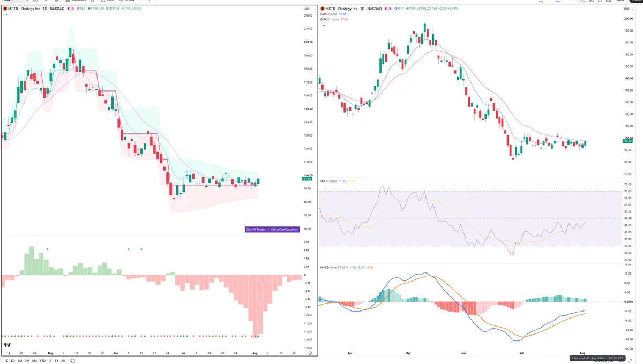Image resolution: width=643 pixels, height=364 pixels.
Task: Open the USD currency dropdown on right chart
Action: point(629,9)
